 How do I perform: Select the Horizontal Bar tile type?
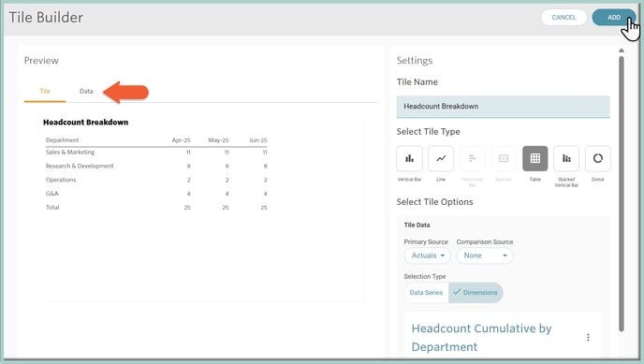(x=472, y=158)
